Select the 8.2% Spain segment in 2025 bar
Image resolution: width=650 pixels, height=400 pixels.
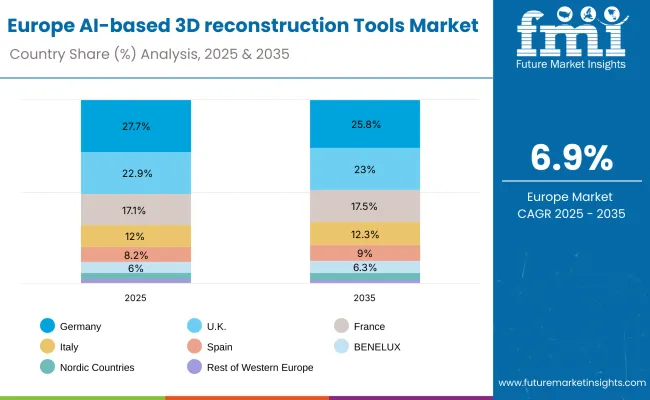pos(136,255)
